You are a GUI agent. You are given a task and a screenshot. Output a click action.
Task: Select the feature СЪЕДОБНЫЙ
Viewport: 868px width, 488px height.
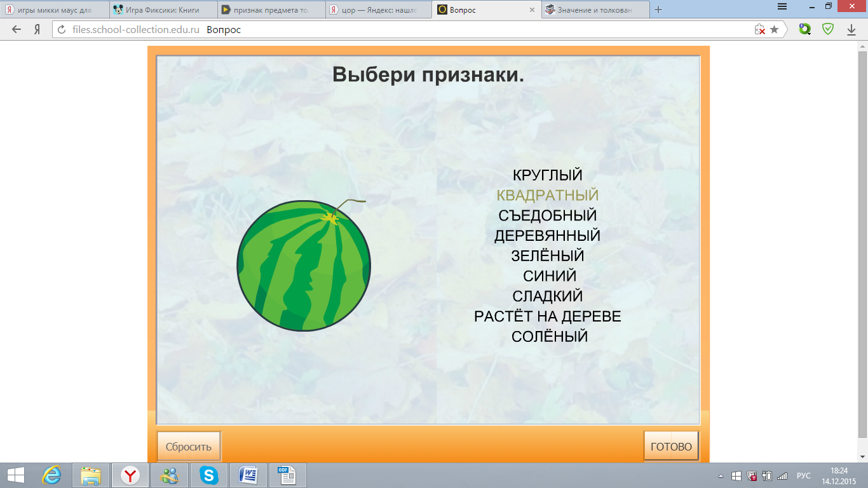click(x=548, y=215)
